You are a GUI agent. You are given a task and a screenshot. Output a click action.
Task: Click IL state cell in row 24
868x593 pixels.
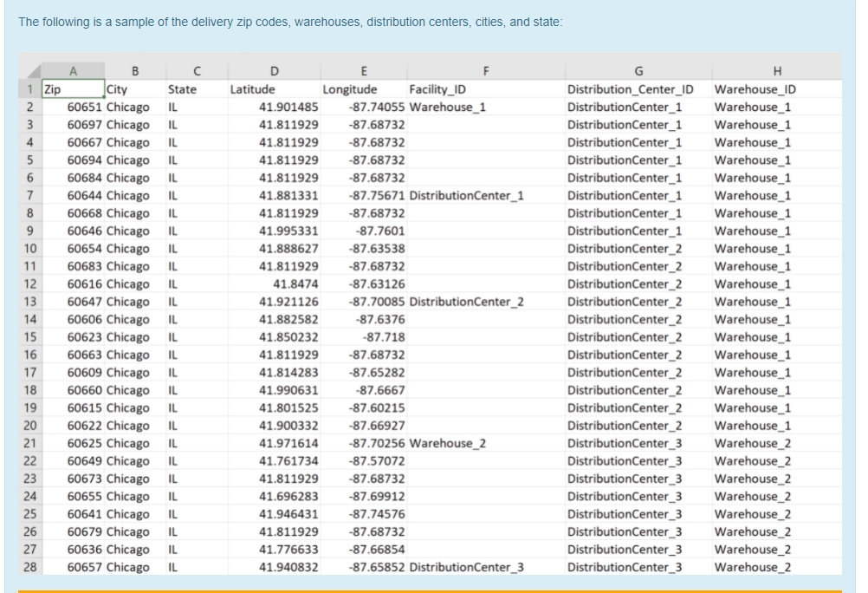197,496
